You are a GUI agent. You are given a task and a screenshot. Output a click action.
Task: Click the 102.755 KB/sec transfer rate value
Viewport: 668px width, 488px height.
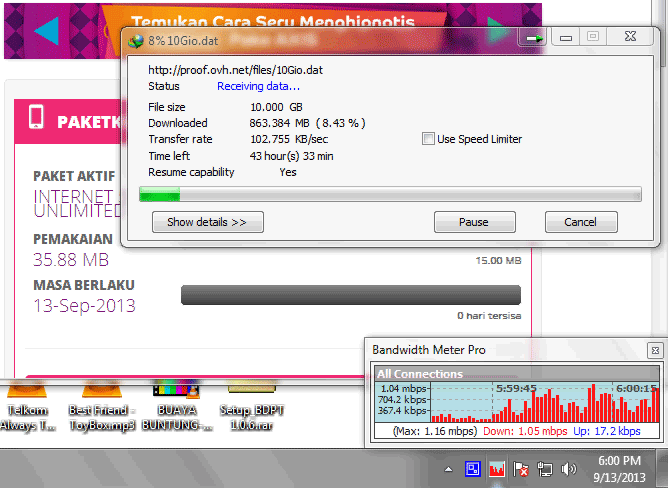point(289,139)
